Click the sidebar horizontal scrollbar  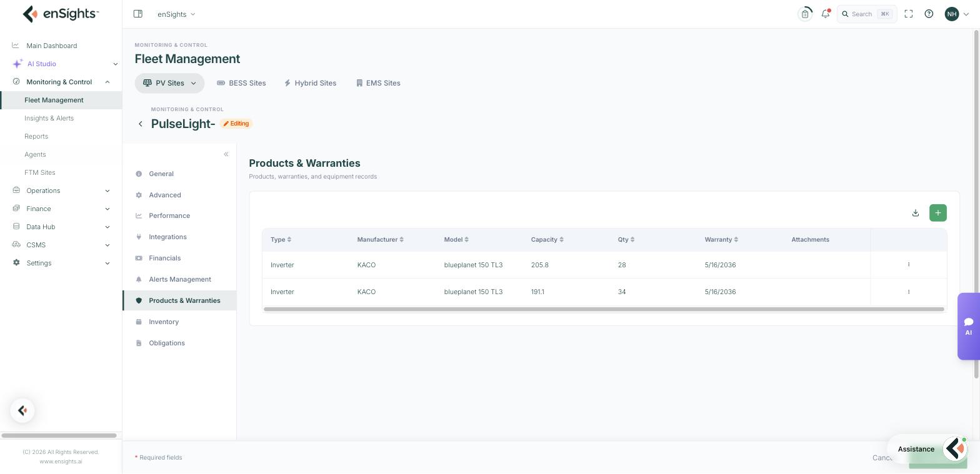(59, 435)
